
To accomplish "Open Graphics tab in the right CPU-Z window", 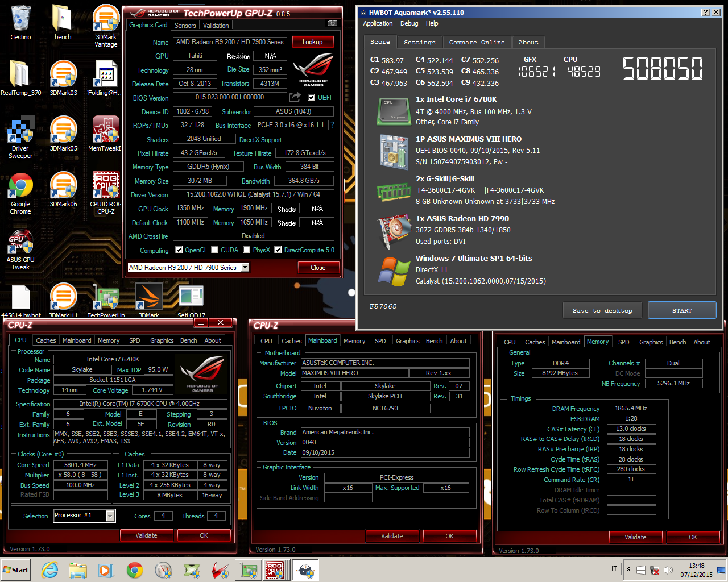I will (x=651, y=342).
